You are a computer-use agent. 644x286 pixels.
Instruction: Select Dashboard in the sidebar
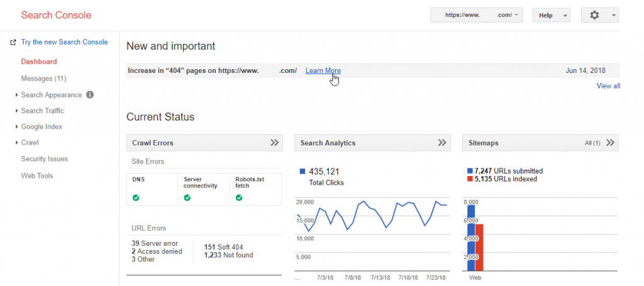[x=39, y=62]
